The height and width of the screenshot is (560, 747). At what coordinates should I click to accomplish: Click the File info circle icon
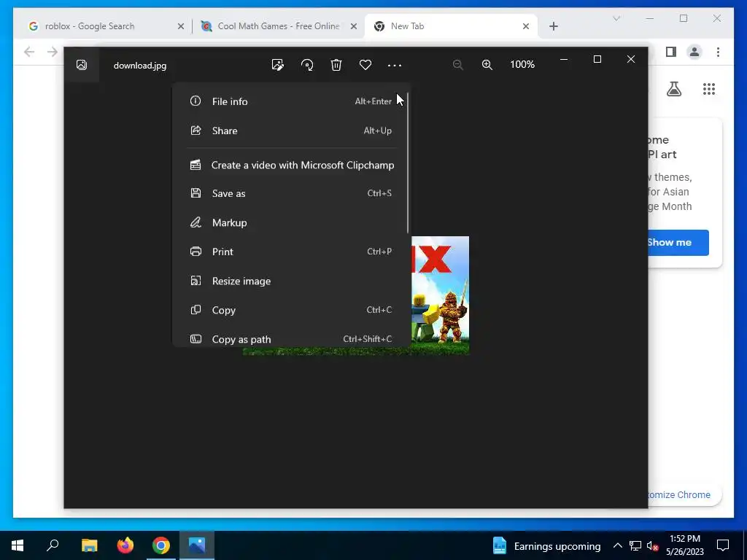[196, 101]
